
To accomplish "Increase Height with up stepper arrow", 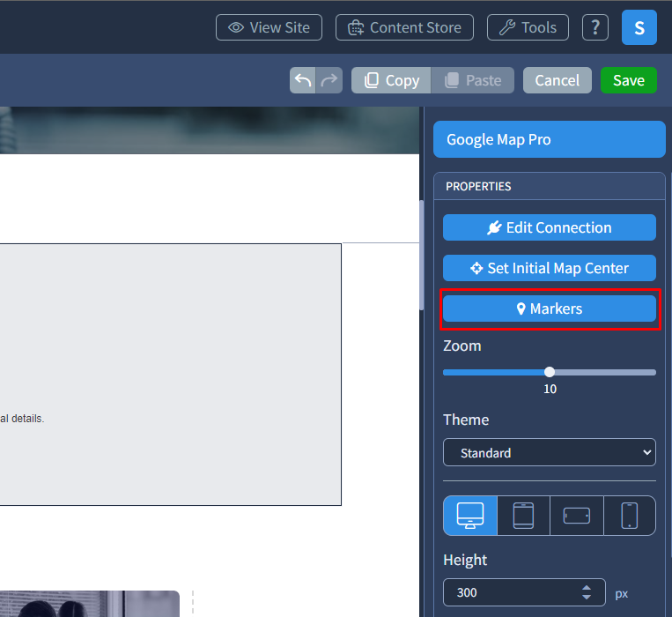I will [x=587, y=588].
